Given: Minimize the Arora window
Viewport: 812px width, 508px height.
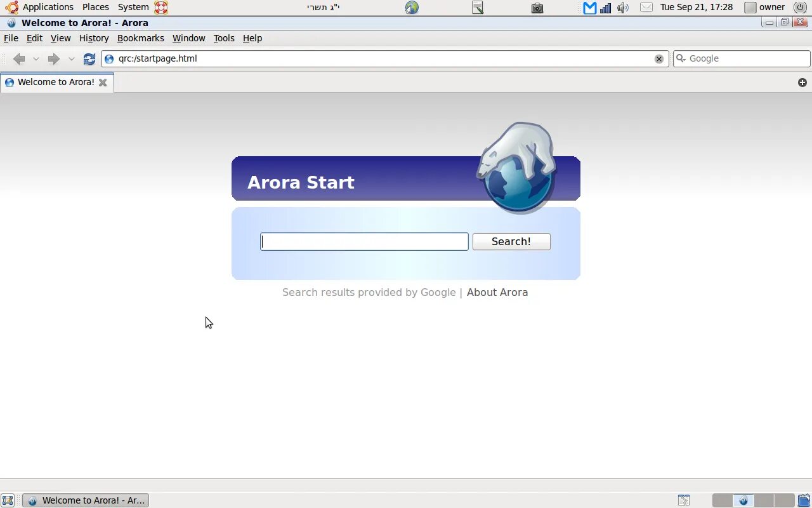Looking at the screenshot, I should coord(769,22).
